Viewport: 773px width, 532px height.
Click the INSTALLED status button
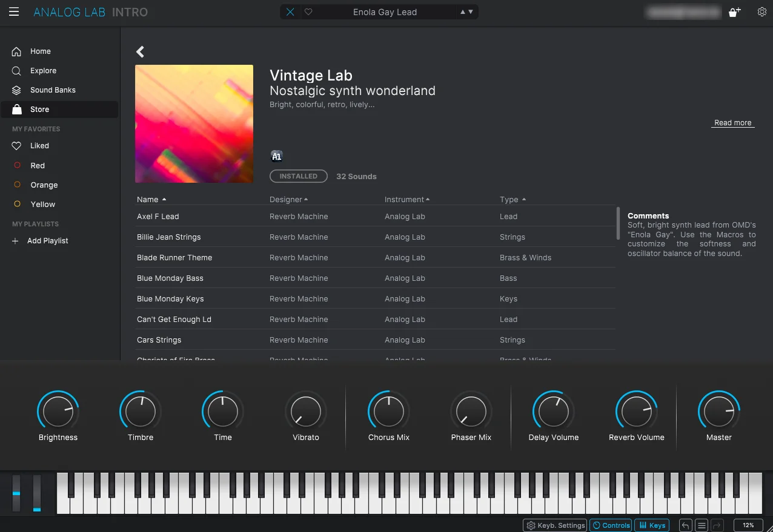click(x=299, y=176)
